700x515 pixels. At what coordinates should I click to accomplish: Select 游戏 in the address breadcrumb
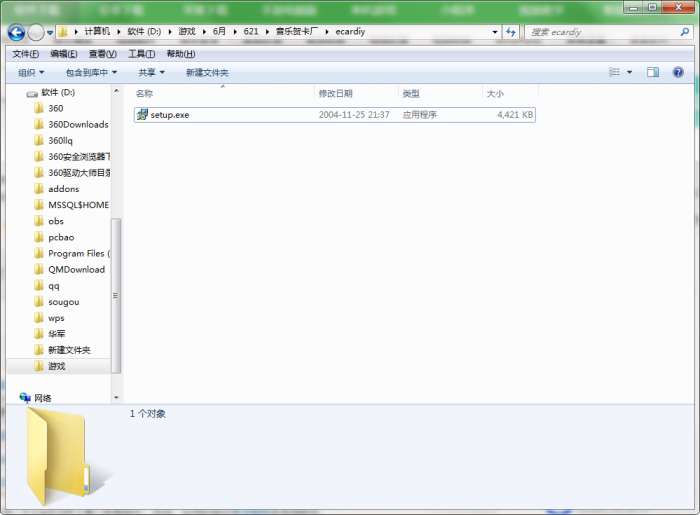click(187, 31)
